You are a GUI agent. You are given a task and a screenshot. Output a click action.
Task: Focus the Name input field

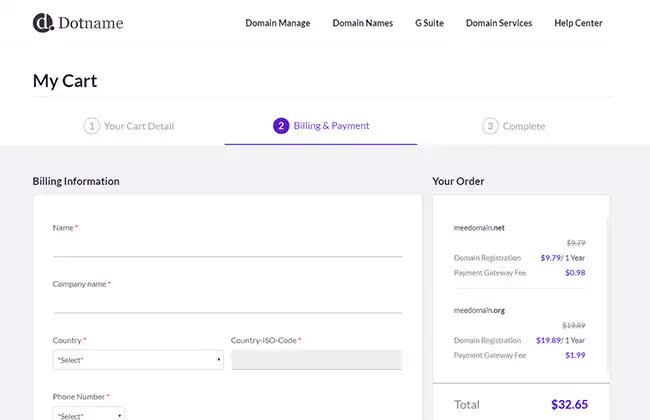(x=227, y=246)
